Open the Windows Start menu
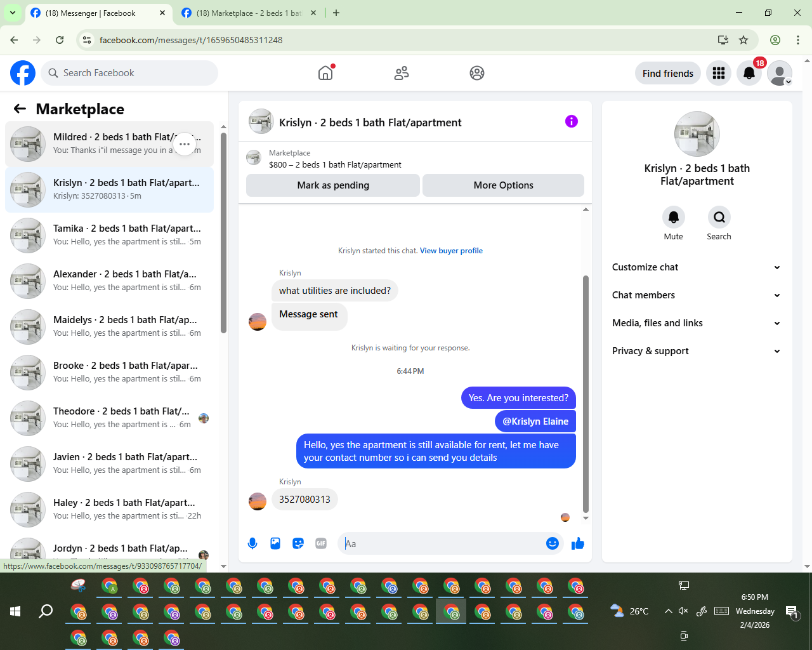The width and height of the screenshot is (812, 650). pyautogui.click(x=15, y=611)
